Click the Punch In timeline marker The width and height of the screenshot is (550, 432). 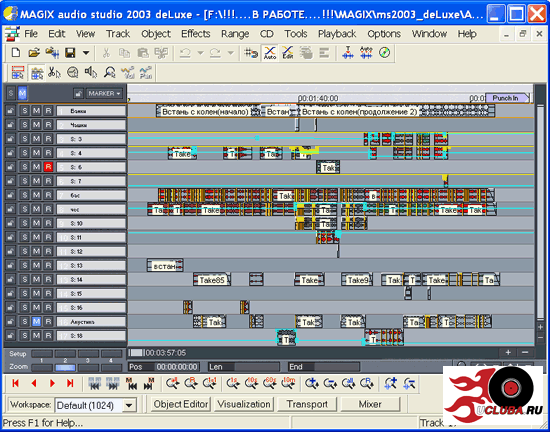click(507, 98)
